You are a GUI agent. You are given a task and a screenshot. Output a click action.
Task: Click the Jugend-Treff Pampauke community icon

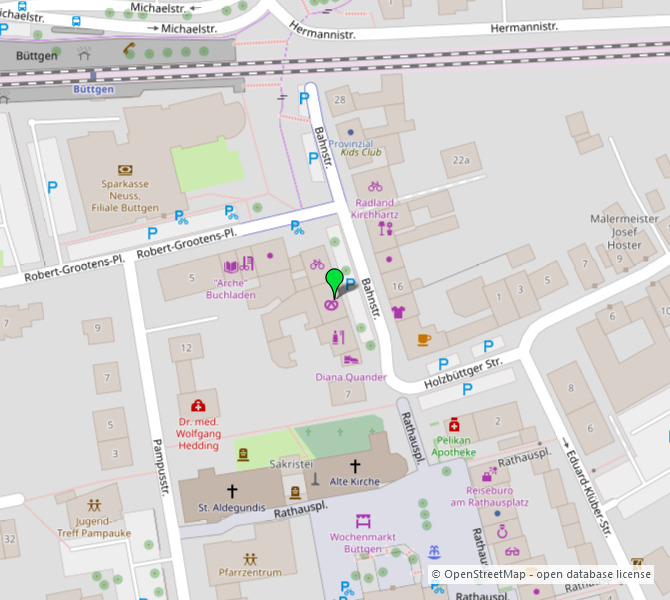pos(94,505)
